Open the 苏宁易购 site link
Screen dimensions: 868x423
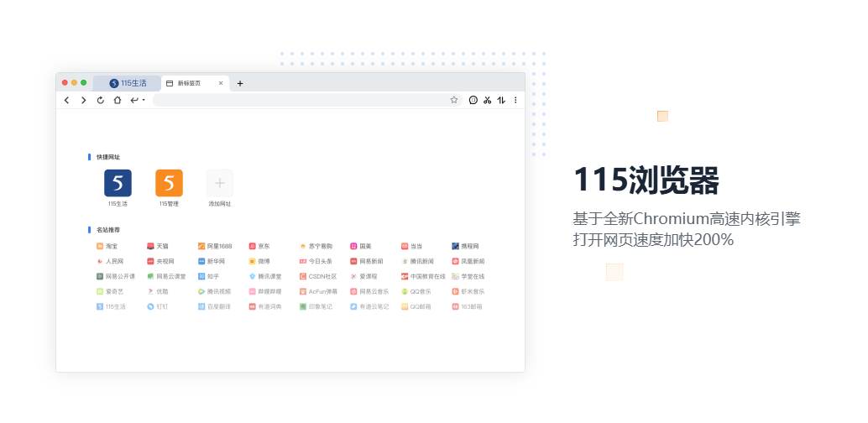pos(316,247)
